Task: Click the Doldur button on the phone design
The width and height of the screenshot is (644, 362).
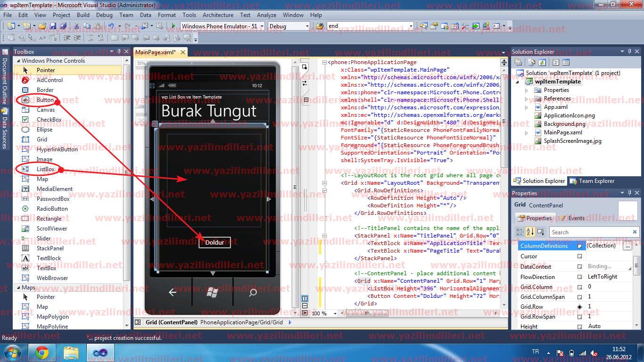Action: [215, 242]
